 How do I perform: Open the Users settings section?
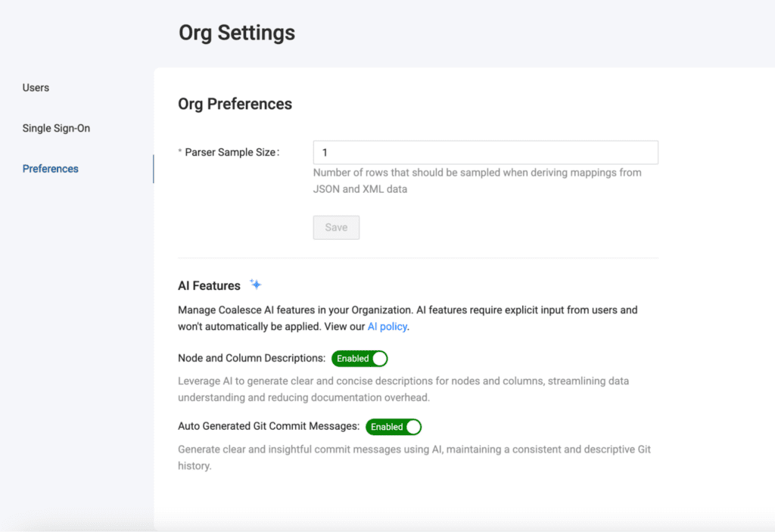tap(36, 88)
